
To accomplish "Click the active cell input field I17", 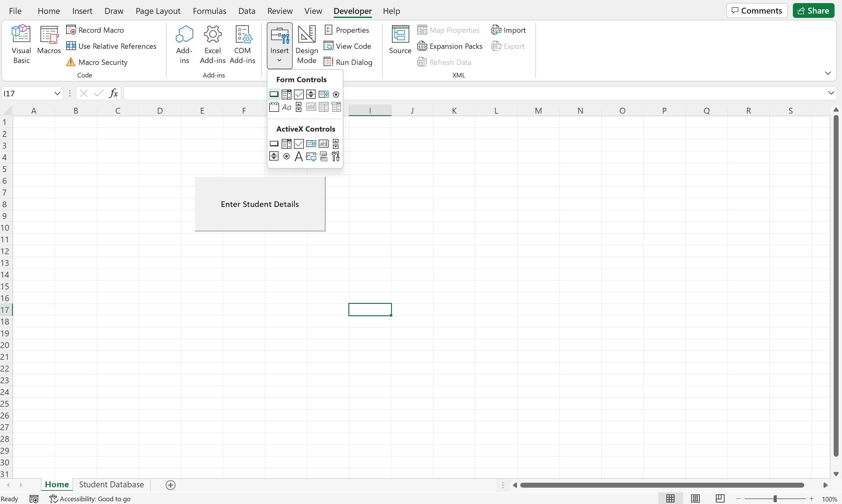I will 369,310.
